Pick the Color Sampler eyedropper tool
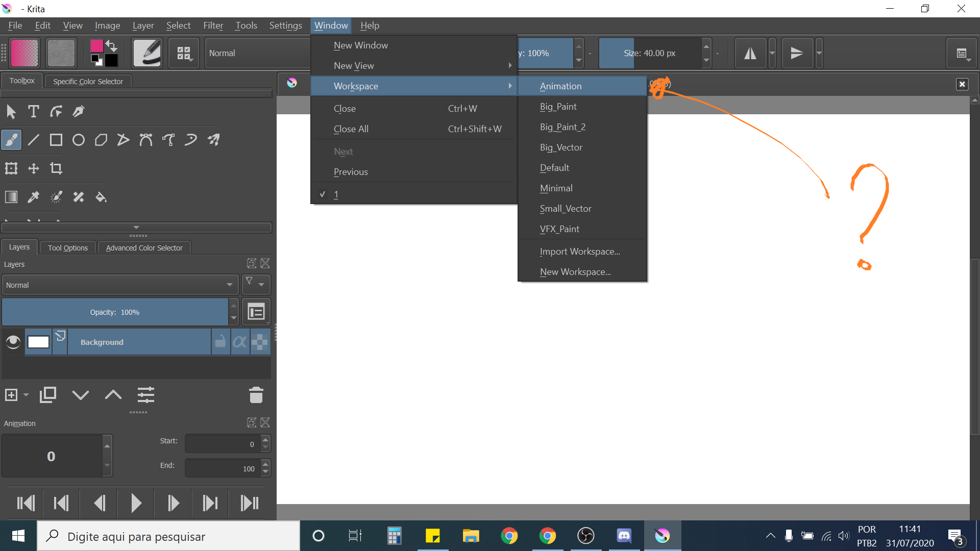Viewport: 980px width, 551px height. tap(34, 197)
